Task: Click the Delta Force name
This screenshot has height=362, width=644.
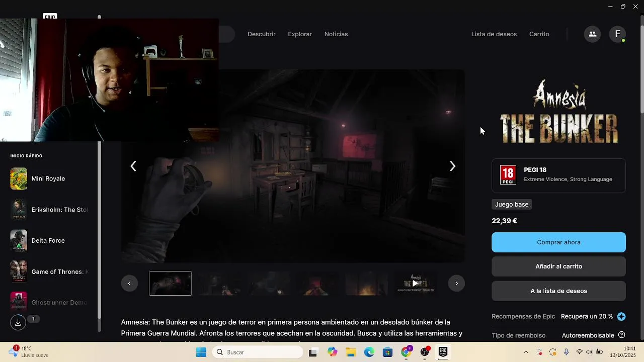Action: click(x=48, y=240)
